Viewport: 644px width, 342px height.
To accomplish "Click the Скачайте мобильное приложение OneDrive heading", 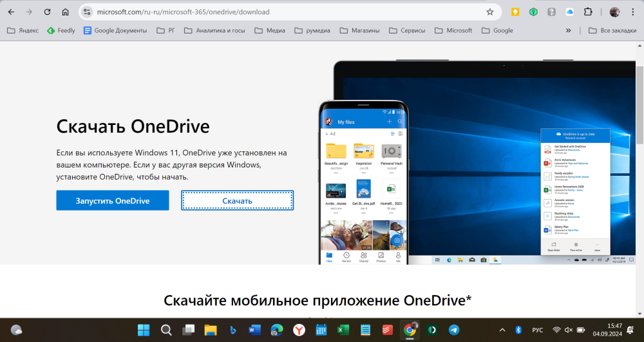I will click(x=317, y=301).
